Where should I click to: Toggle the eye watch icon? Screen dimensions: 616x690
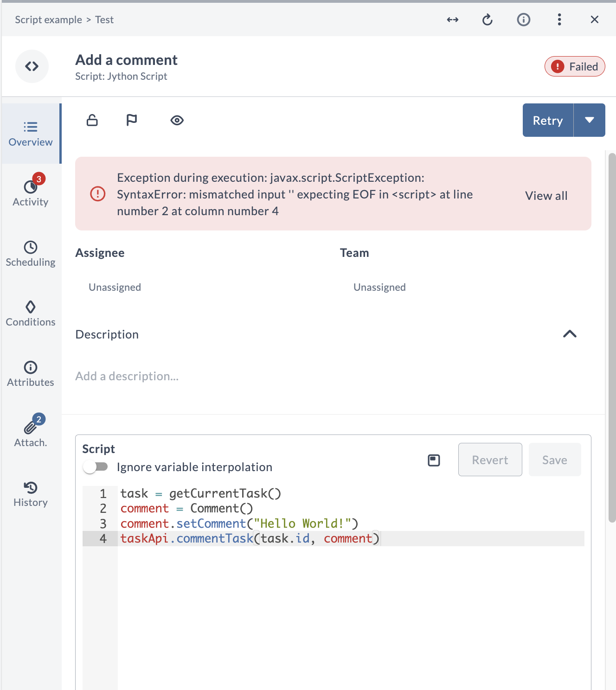point(177,120)
